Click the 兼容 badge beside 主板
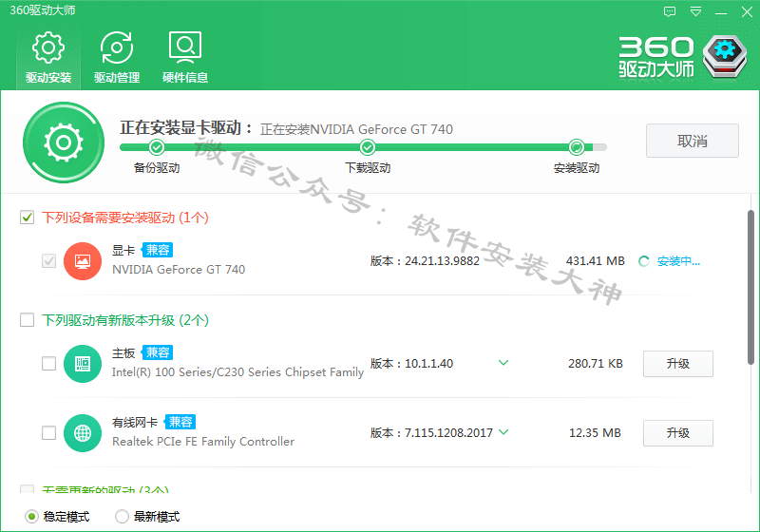The width and height of the screenshot is (760, 532). pos(158,352)
